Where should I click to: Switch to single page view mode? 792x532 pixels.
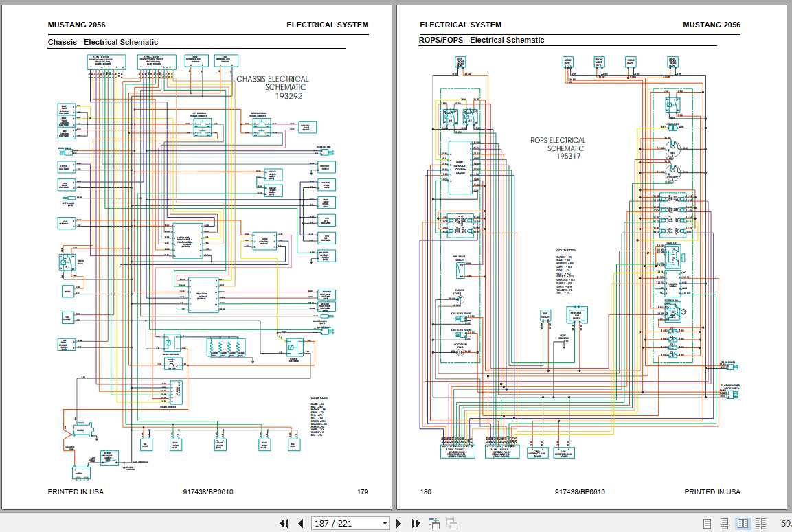[707, 523]
